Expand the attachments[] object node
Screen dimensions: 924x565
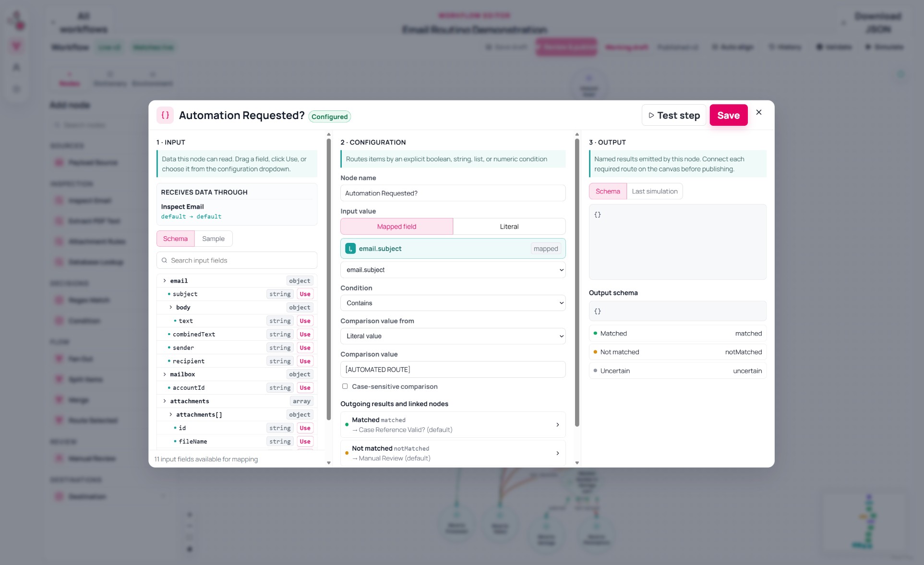coord(170,414)
